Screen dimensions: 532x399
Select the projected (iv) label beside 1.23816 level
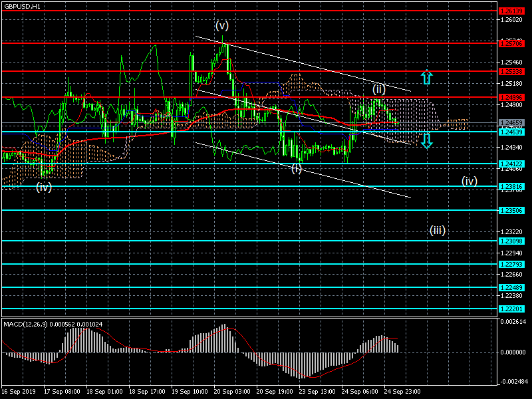pos(469,180)
